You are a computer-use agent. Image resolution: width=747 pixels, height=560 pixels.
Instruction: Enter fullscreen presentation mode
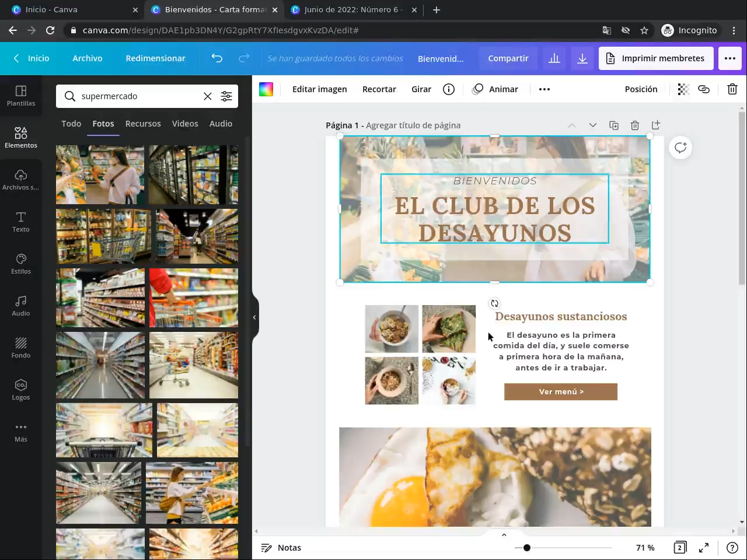coord(704,548)
